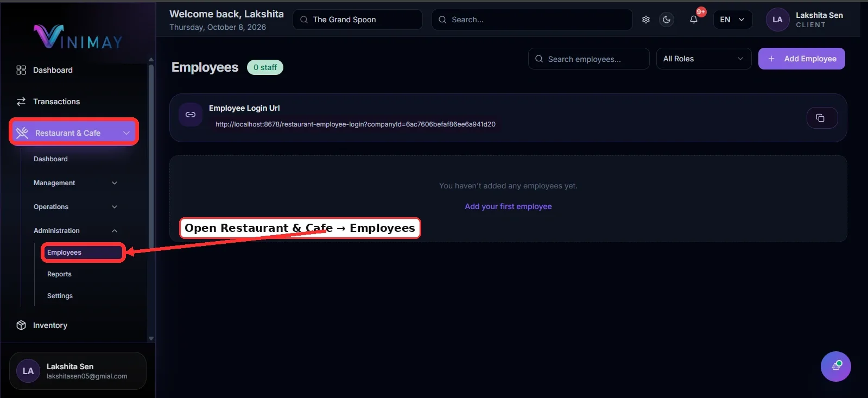This screenshot has width=868, height=398.
Task: Open Reports under Administration
Action: [x=59, y=274]
